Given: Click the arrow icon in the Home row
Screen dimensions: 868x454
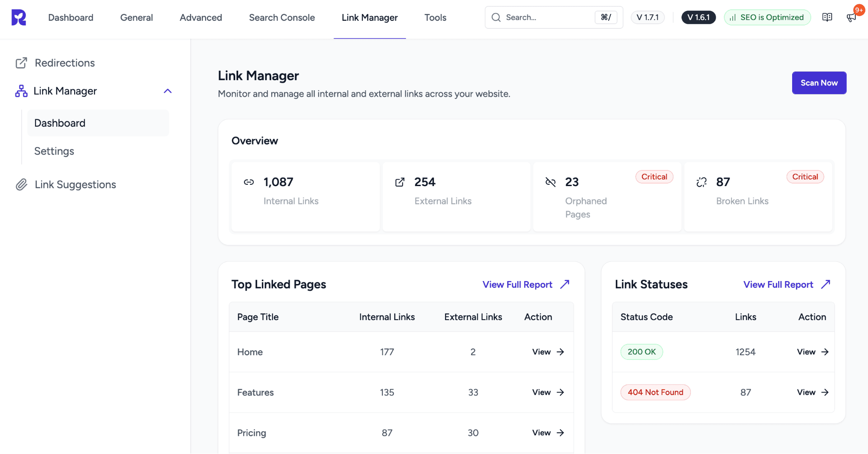Looking at the screenshot, I should [560, 352].
